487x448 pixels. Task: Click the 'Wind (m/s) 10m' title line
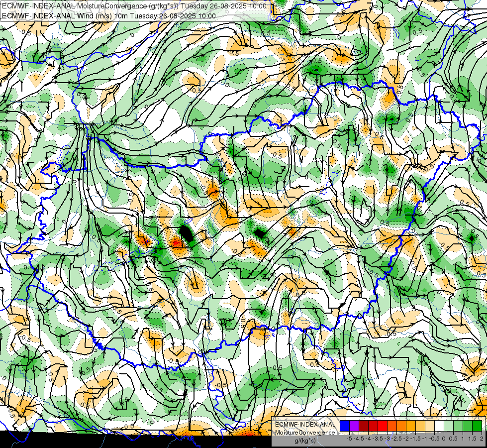(x=109, y=15)
